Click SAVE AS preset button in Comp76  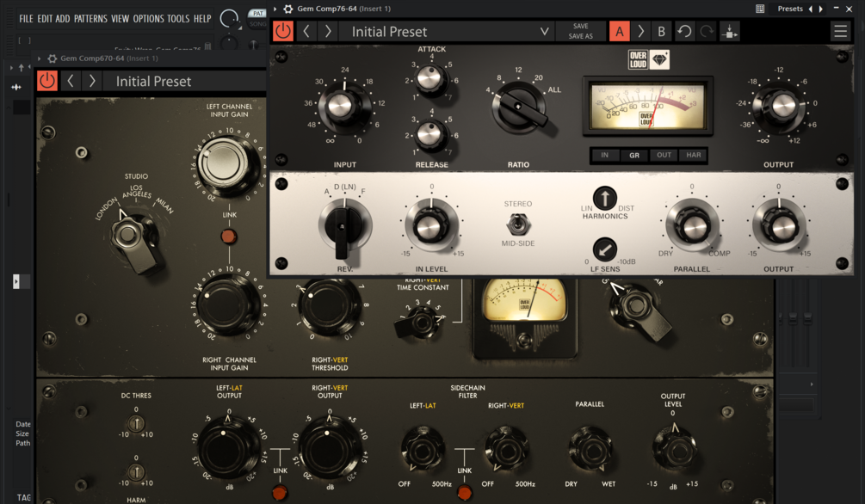[580, 36]
